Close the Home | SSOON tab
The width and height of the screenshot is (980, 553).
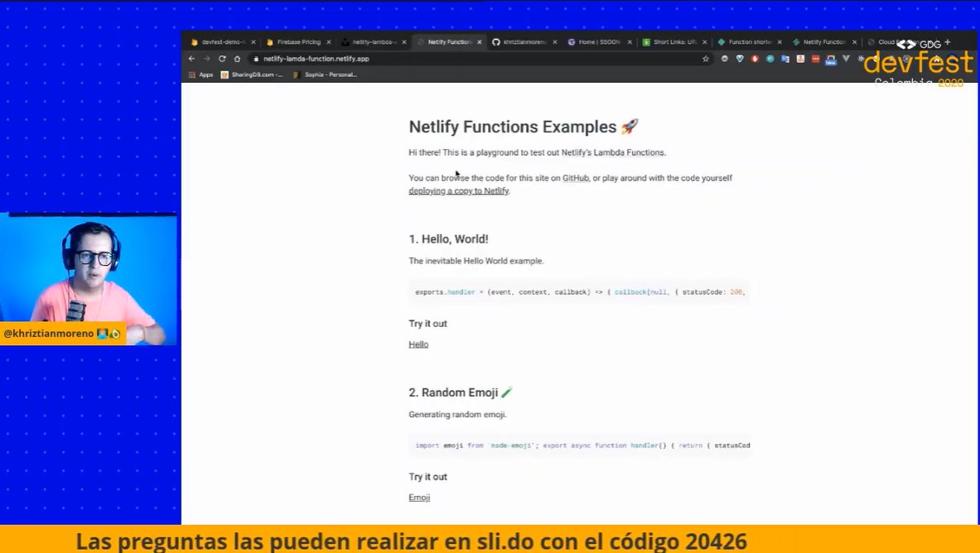(630, 42)
